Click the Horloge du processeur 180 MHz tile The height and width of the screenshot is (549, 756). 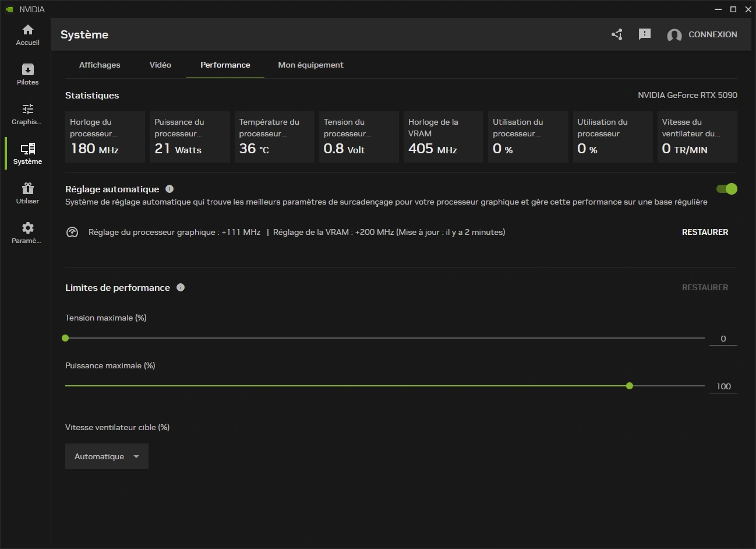click(x=105, y=137)
